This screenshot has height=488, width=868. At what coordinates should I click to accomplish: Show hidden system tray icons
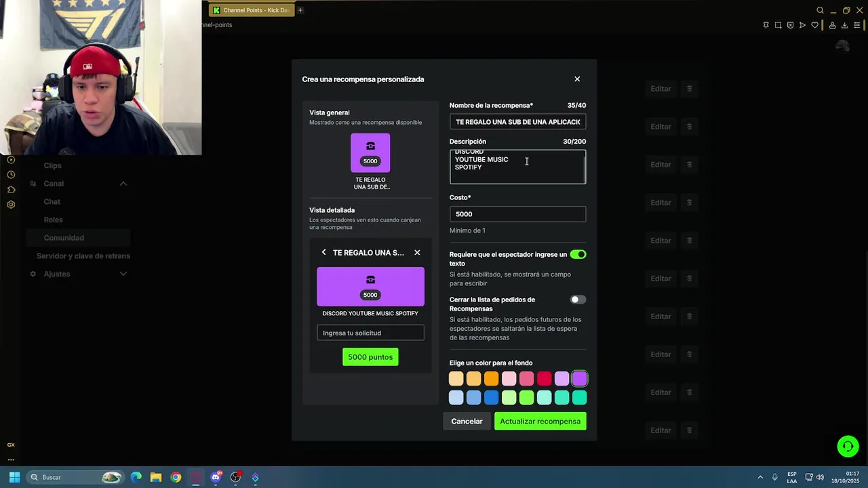pos(760,477)
